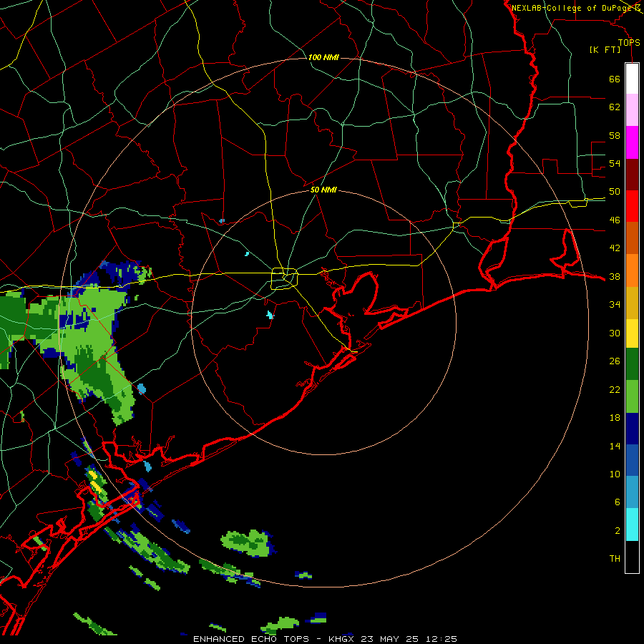Click the navy 22 kft legend swatch
The height and width of the screenshot is (644, 644).
632,429
